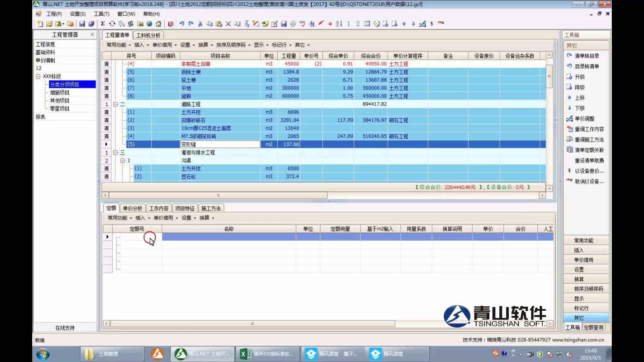The width and height of the screenshot is (644, 362).
Task: Collapse the 沟渠 subsection row
Action: [122, 161]
